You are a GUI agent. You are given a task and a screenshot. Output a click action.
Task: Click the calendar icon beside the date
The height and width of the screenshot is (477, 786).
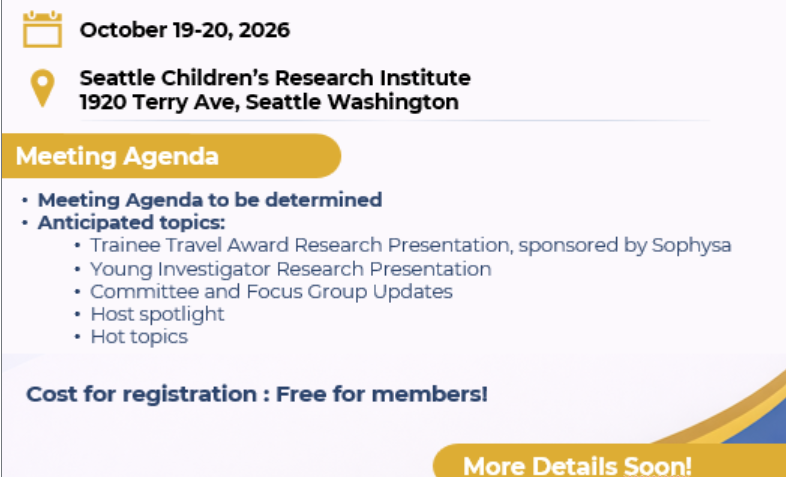coord(42,30)
